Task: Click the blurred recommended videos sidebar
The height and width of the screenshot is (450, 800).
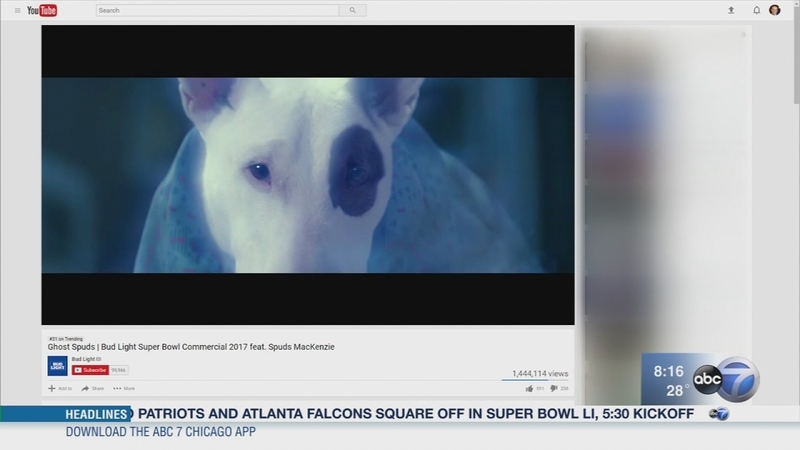Action: pos(666,214)
